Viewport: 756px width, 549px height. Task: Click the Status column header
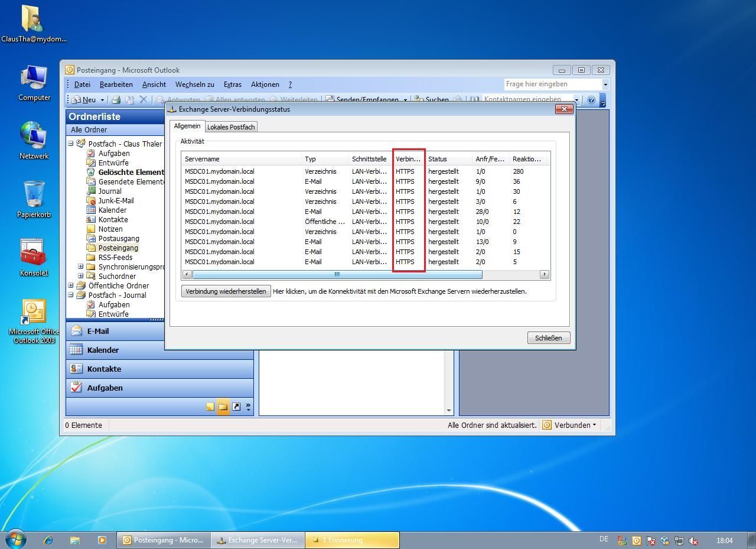tap(449, 159)
